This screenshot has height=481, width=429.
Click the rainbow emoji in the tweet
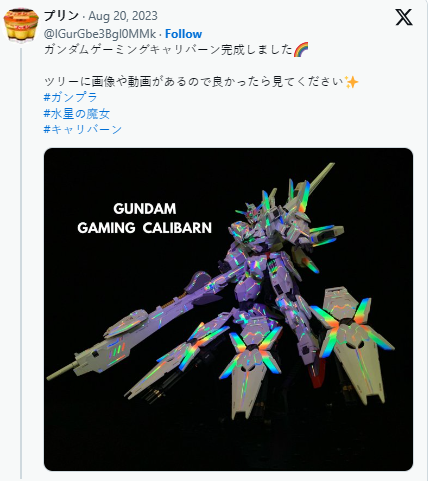pos(301,50)
